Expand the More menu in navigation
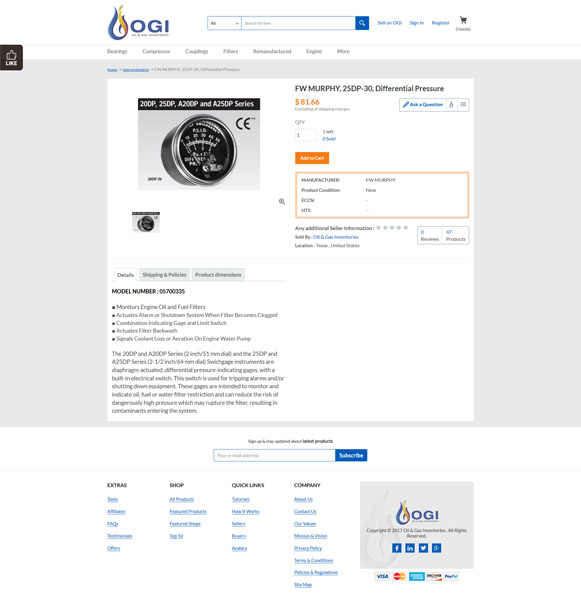The image size is (581, 604). [343, 51]
